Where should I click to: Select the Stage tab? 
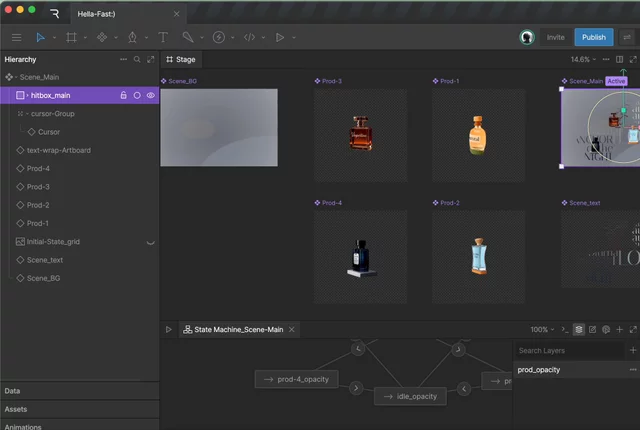click(181, 60)
